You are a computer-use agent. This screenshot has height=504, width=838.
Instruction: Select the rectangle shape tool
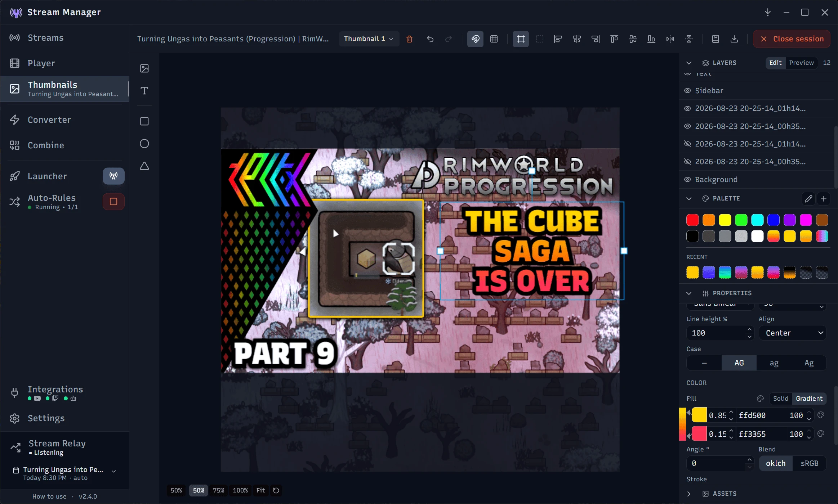tap(144, 121)
